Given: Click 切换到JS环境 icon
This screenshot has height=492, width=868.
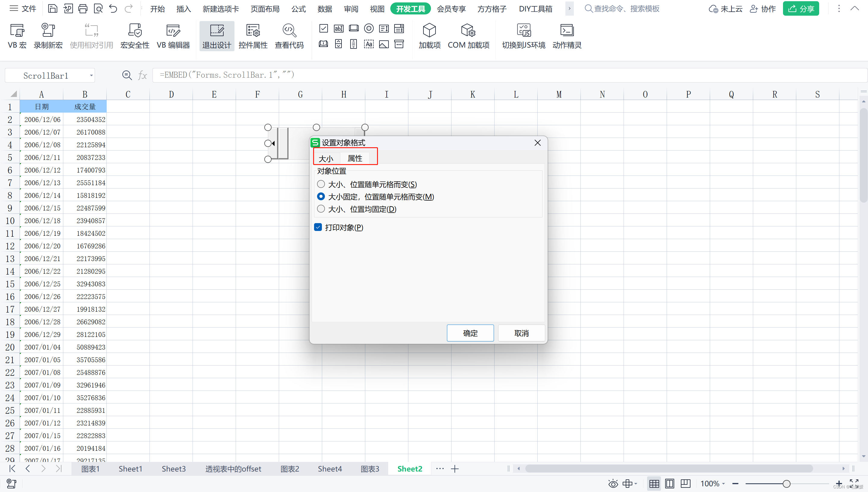Looking at the screenshot, I should pyautogui.click(x=524, y=36).
